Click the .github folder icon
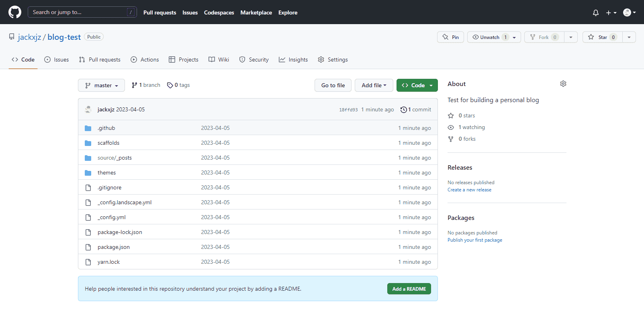Viewport: 644px width, 310px height. click(88, 128)
